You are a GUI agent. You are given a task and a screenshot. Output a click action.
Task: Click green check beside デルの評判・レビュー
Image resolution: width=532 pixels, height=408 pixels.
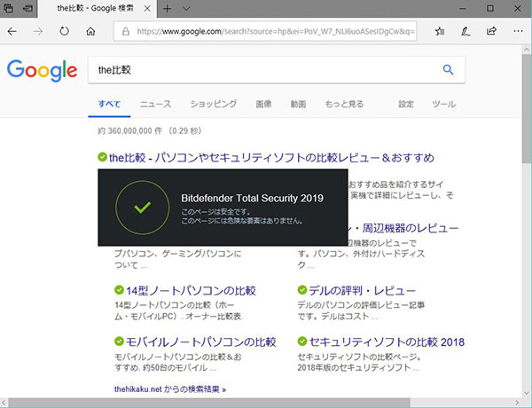click(x=302, y=290)
